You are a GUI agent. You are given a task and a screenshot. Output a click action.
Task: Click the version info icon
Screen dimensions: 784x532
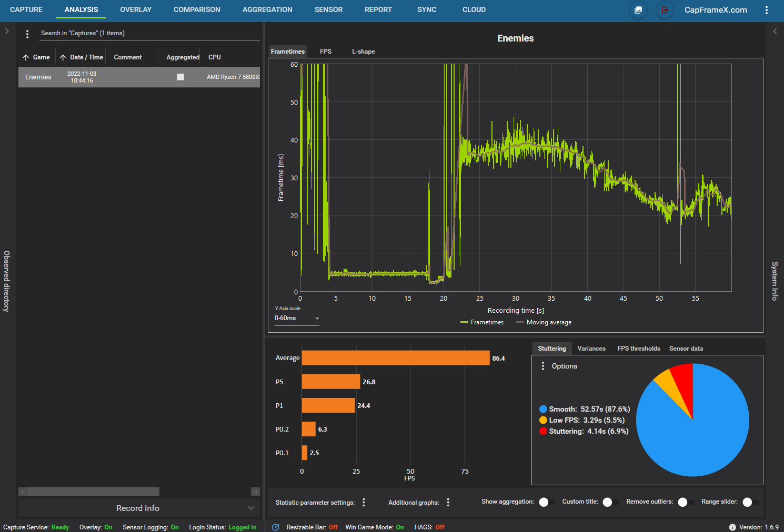pyautogui.click(x=732, y=527)
